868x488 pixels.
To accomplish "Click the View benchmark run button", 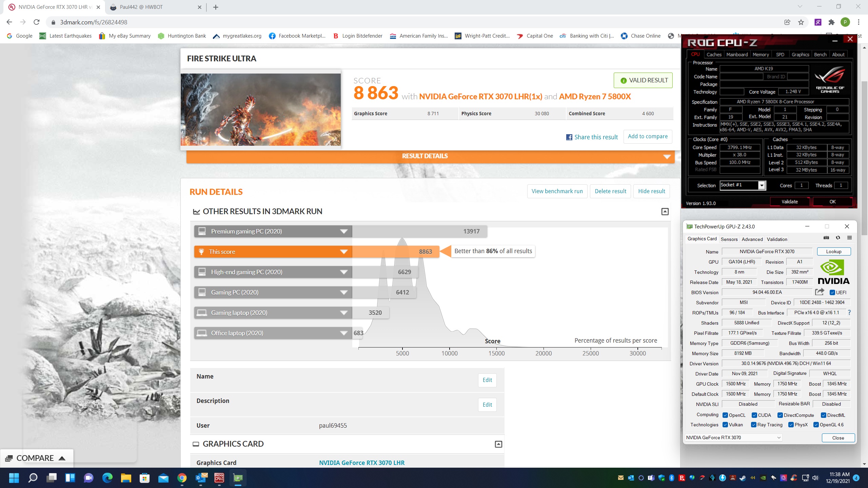I will (557, 191).
